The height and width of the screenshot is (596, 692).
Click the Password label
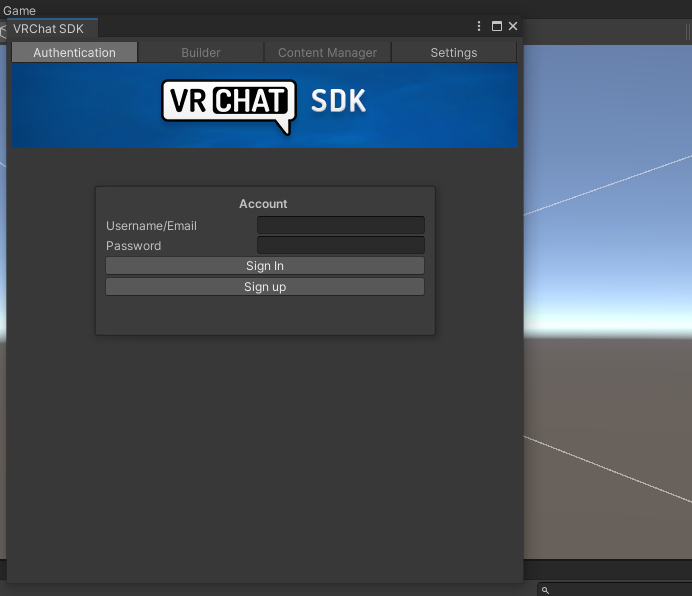(x=134, y=245)
